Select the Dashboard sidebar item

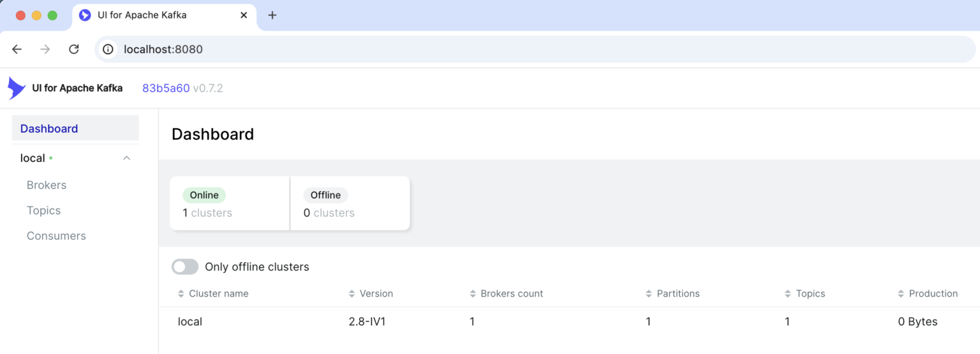point(75,128)
